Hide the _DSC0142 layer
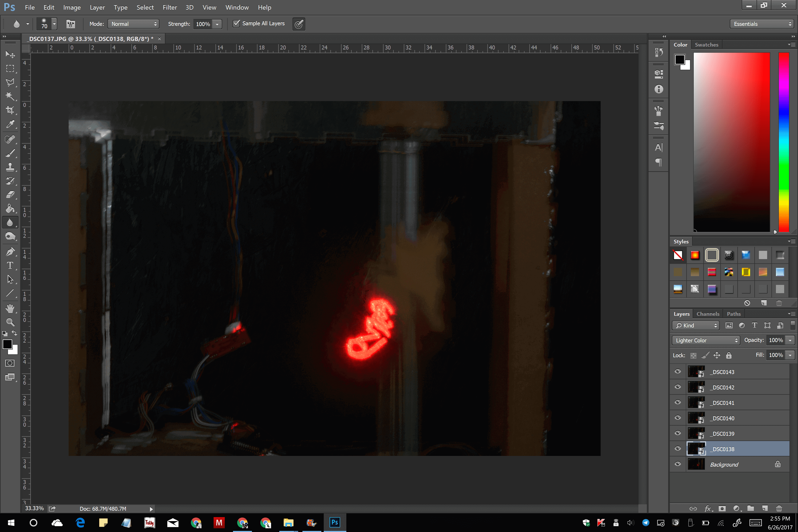This screenshot has width=798, height=532. pos(678,387)
